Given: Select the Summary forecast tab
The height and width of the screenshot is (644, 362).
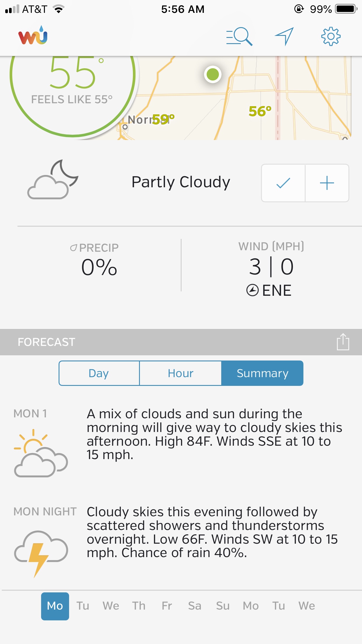Looking at the screenshot, I should point(262,373).
